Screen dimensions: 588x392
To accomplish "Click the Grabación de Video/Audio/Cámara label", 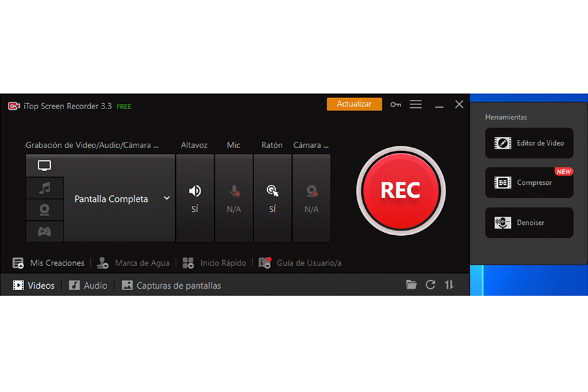I will point(92,145).
